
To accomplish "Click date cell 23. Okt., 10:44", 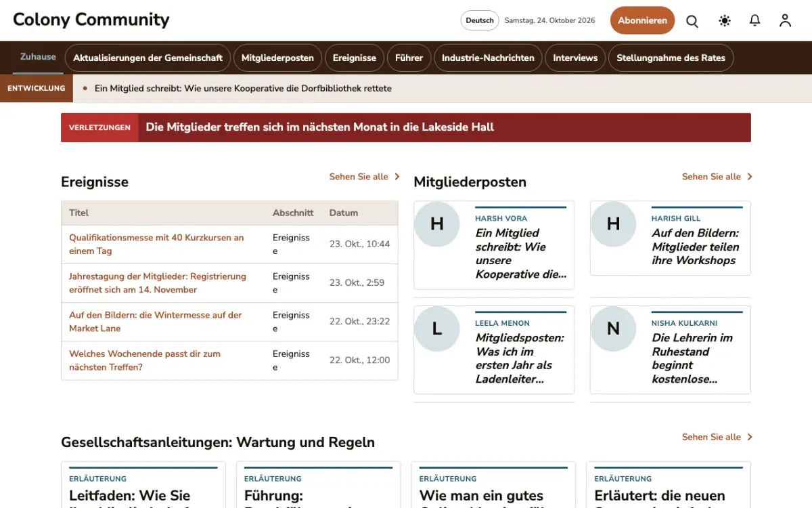I will [x=359, y=244].
